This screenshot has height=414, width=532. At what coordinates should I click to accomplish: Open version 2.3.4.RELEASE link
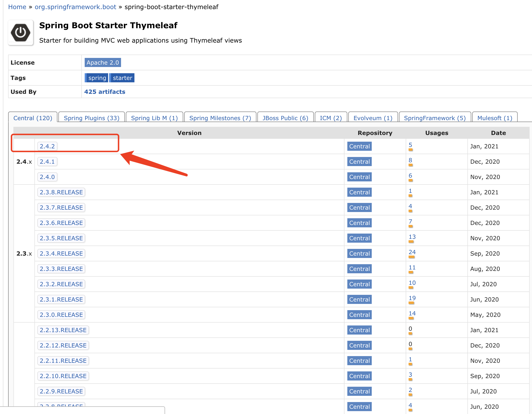tap(61, 254)
